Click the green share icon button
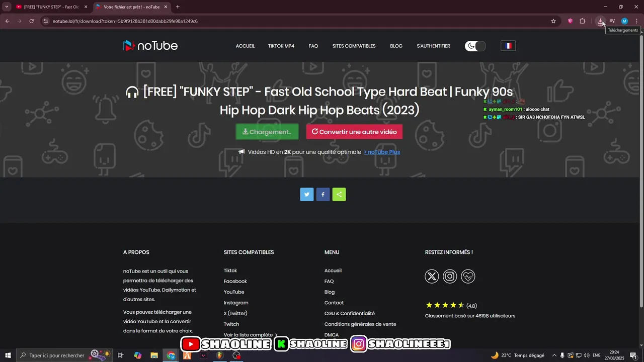644x362 pixels. [339, 195]
